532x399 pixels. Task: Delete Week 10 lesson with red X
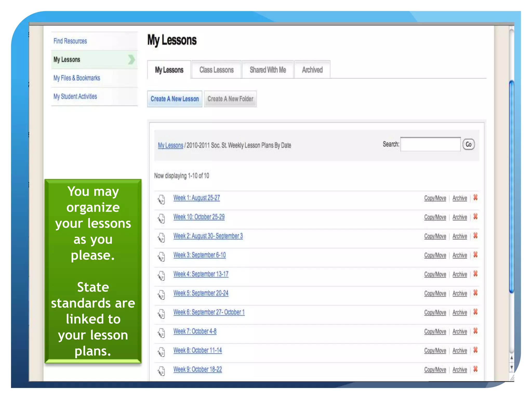tap(475, 217)
